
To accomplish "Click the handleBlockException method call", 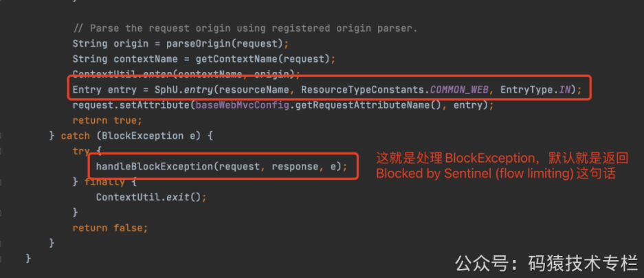I will [x=221, y=167].
